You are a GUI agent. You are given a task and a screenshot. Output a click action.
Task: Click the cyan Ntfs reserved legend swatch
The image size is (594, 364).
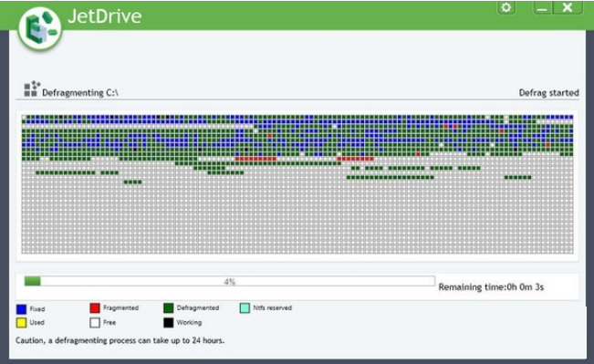[245, 308]
